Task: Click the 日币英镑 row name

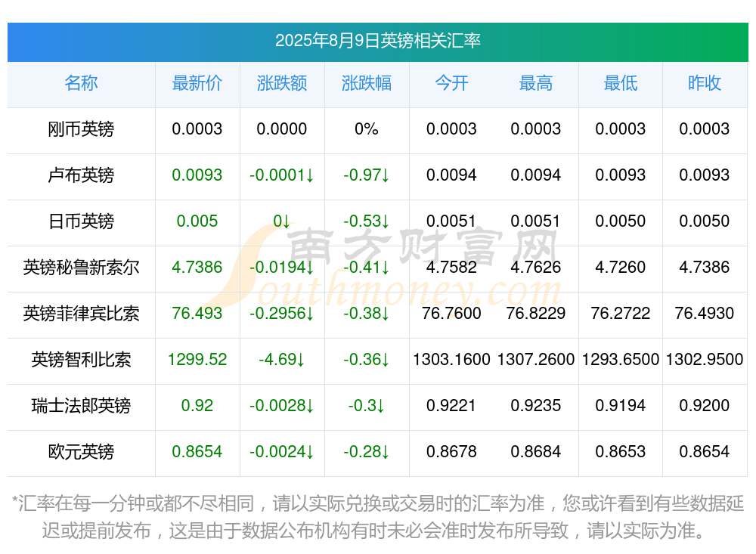Action: coord(81,221)
